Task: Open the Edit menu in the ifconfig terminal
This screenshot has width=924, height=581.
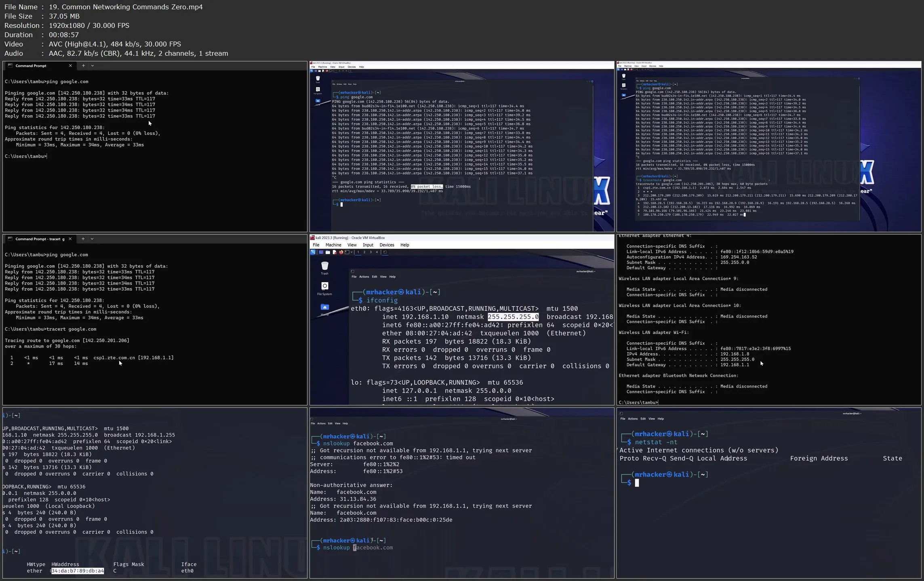Action: click(x=375, y=277)
